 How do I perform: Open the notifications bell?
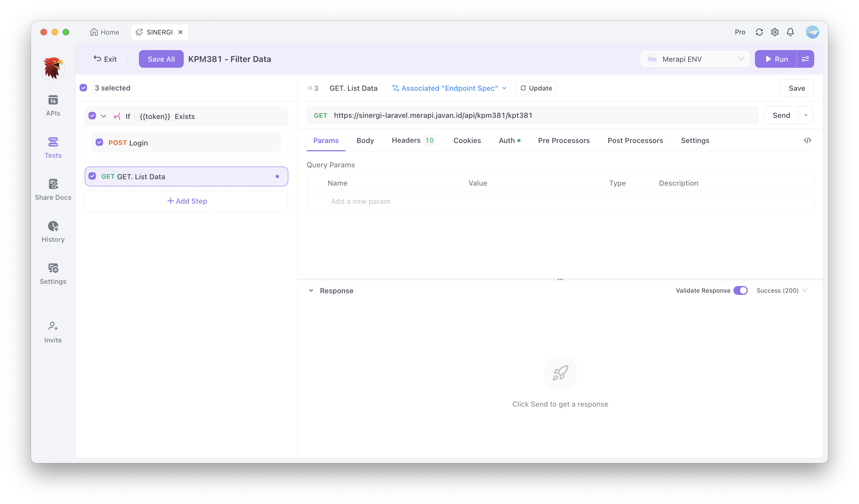coord(790,32)
